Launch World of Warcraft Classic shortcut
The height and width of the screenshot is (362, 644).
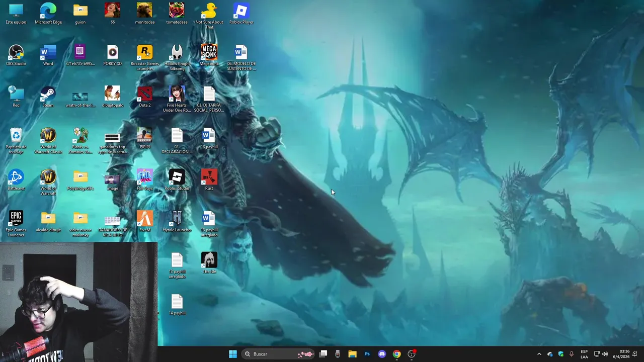point(48,141)
